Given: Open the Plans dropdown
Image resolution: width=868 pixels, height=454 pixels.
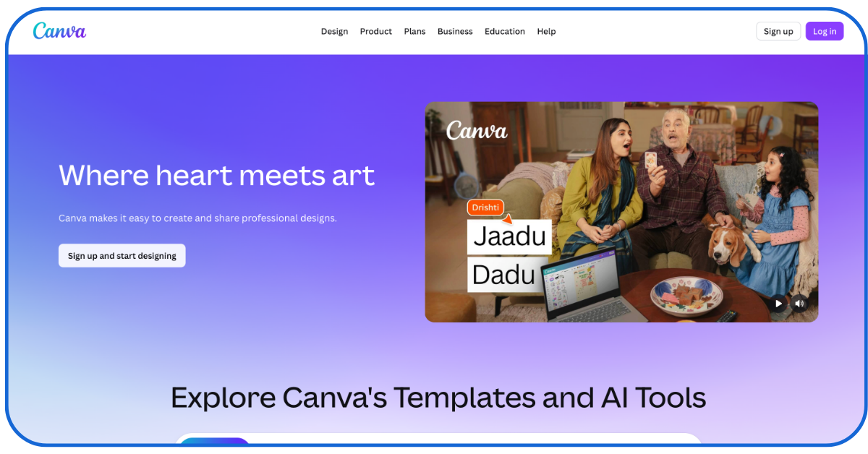Looking at the screenshot, I should pos(414,32).
